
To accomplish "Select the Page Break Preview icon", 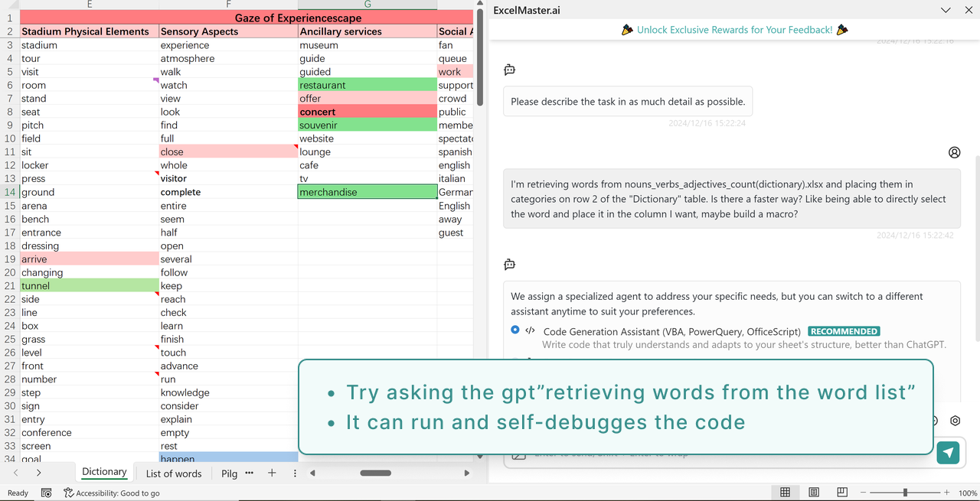I will pyautogui.click(x=842, y=492).
